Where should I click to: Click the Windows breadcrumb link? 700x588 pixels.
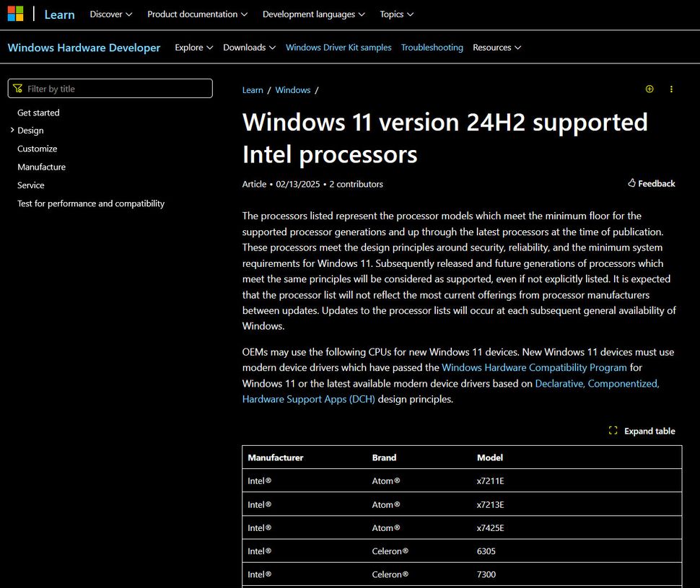(292, 89)
